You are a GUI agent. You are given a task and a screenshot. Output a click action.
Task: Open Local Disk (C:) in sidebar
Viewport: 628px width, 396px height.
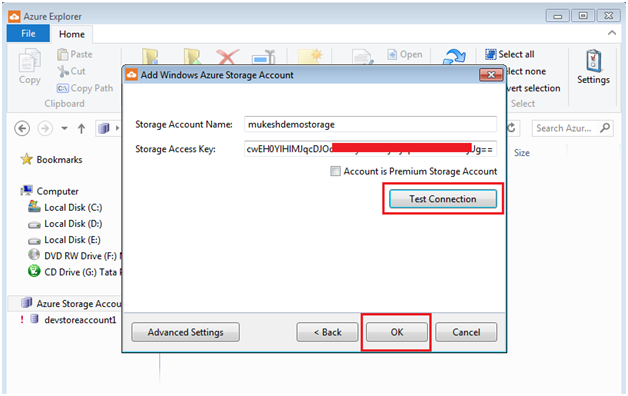(73, 207)
